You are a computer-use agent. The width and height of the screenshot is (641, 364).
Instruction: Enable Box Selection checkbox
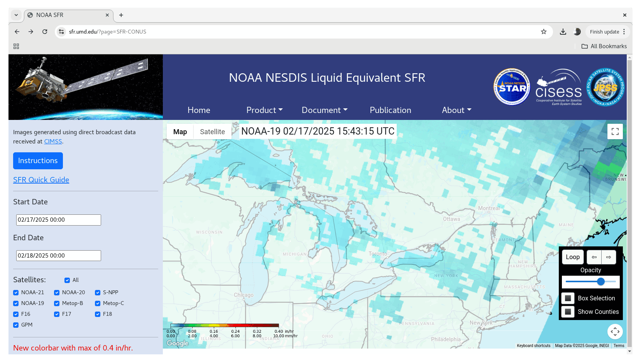(x=568, y=298)
